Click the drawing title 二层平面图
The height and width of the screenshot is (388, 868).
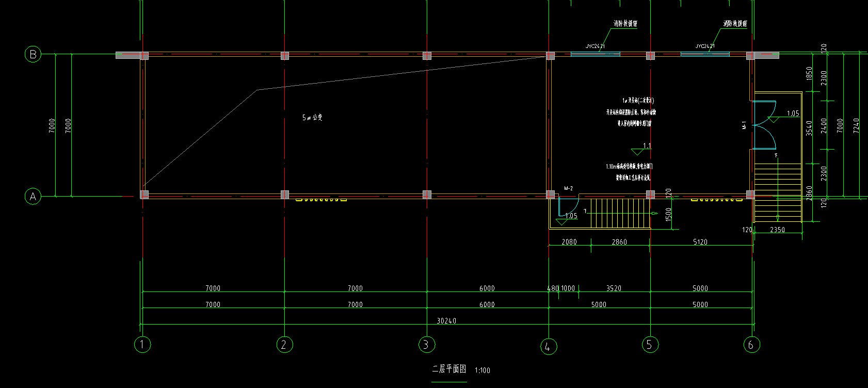coord(449,369)
